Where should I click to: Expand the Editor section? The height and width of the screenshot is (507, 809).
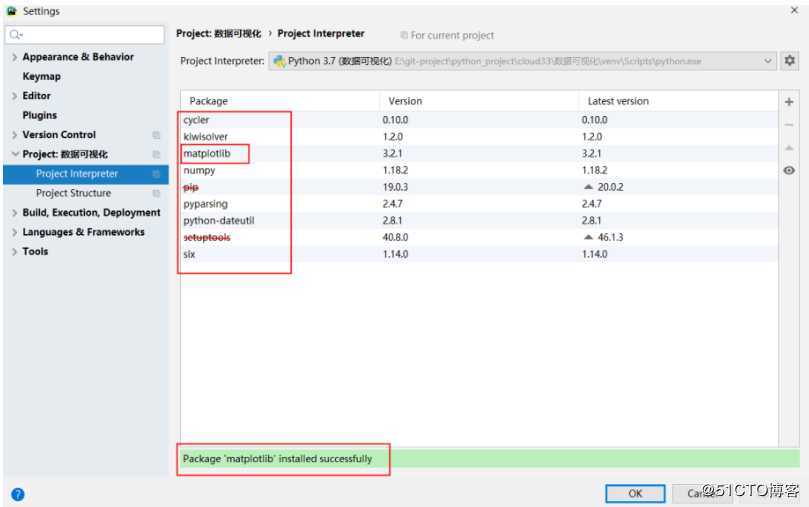[14, 96]
